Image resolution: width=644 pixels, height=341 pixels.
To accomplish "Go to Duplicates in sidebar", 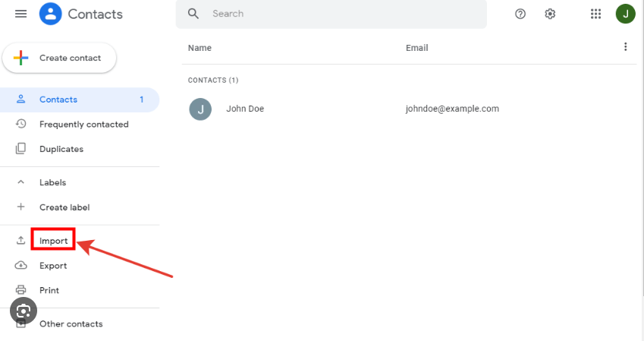I will [61, 149].
